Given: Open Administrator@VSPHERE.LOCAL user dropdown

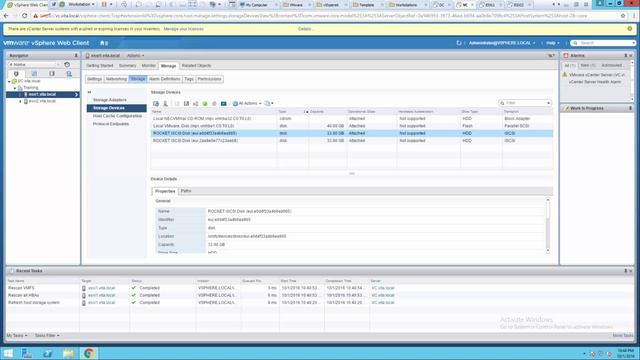Looking at the screenshot, I should coord(502,43).
